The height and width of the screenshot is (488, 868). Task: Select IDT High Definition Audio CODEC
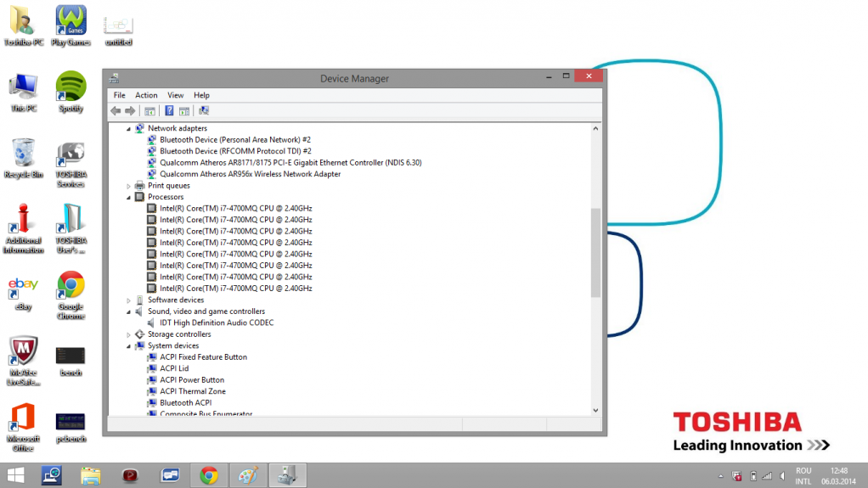pyautogui.click(x=217, y=323)
